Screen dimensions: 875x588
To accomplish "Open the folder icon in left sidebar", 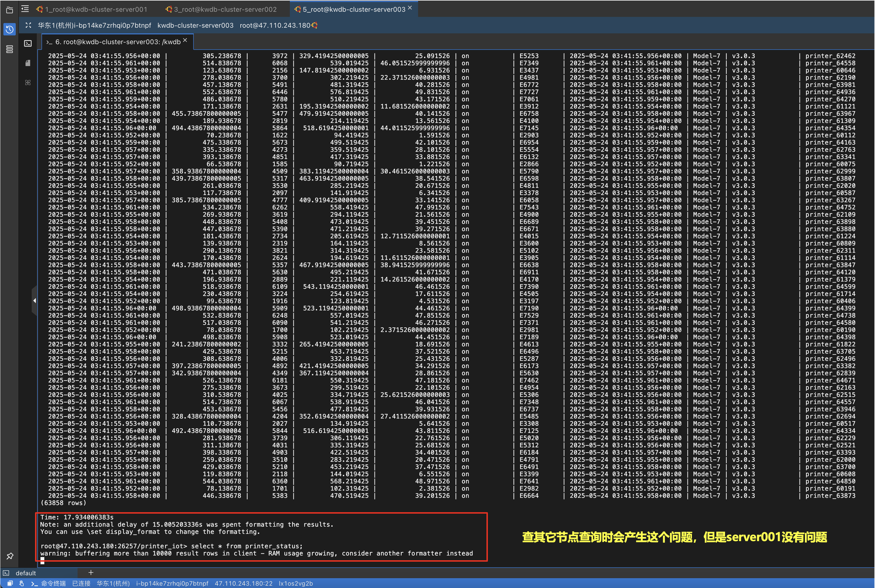I will point(9,10).
